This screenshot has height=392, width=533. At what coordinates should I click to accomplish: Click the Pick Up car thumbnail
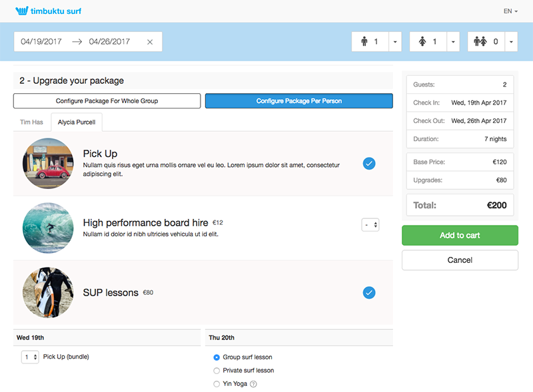pyautogui.click(x=48, y=163)
